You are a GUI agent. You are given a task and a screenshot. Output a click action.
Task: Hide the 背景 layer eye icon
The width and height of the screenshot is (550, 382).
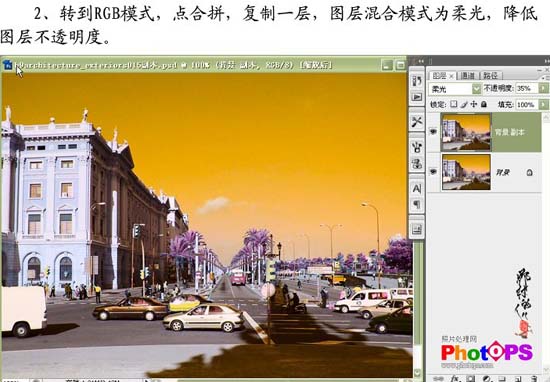click(434, 172)
